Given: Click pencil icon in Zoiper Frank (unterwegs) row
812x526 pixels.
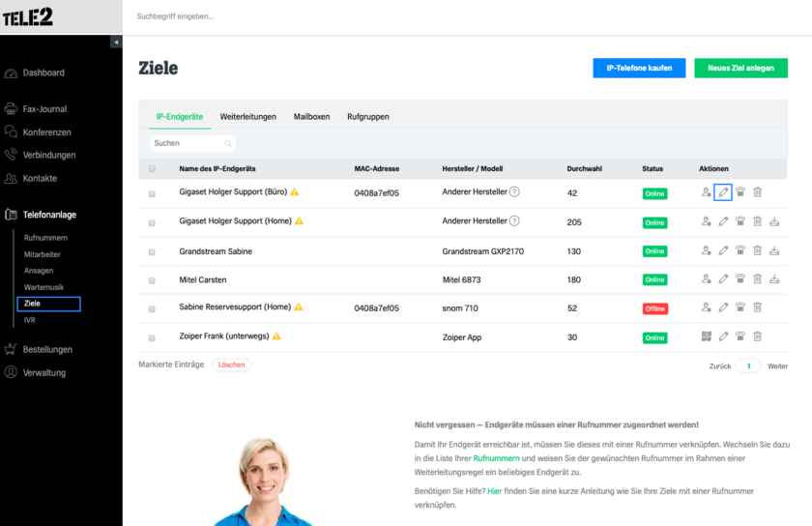Looking at the screenshot, I should coord(723,336).
